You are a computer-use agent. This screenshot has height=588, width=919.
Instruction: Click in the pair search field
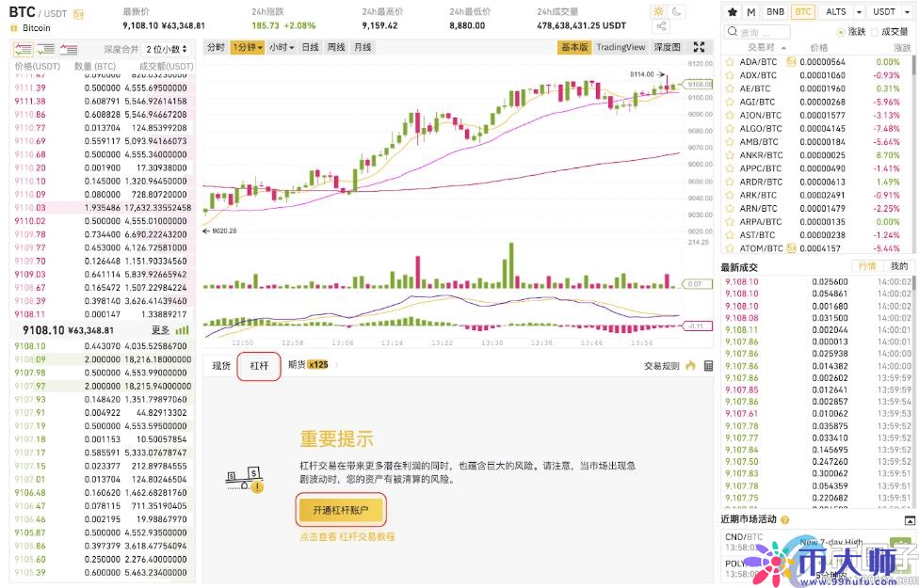click(758, 32)
